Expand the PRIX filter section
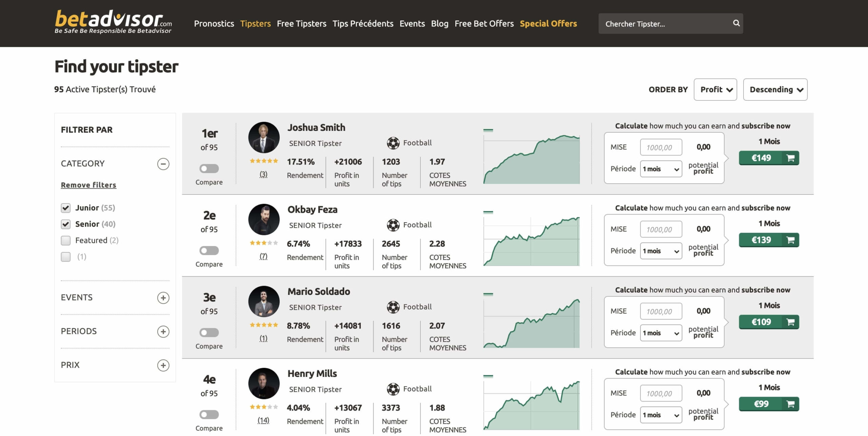868x436 pixels. coord(163,365)
